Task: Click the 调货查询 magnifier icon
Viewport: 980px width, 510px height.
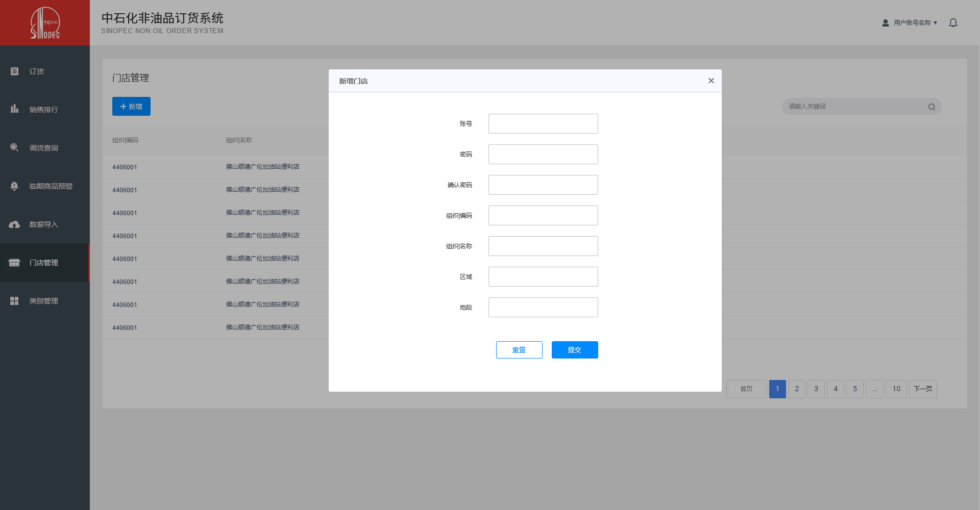Action: pyautogui.click(x=14, y=148)
